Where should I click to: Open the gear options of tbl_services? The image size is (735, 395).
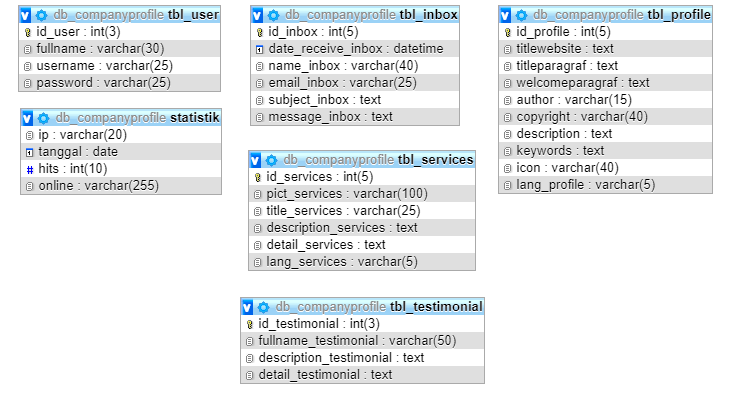(x=272, y=160)
